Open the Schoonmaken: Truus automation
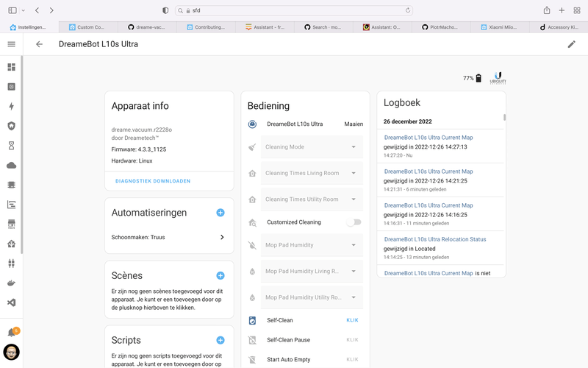 169,237
